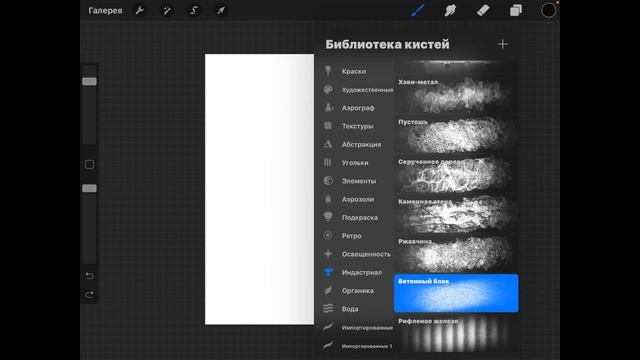Open the Layers panel
Image resolution: width=640 pixels, height=360 pixels.
516,11
